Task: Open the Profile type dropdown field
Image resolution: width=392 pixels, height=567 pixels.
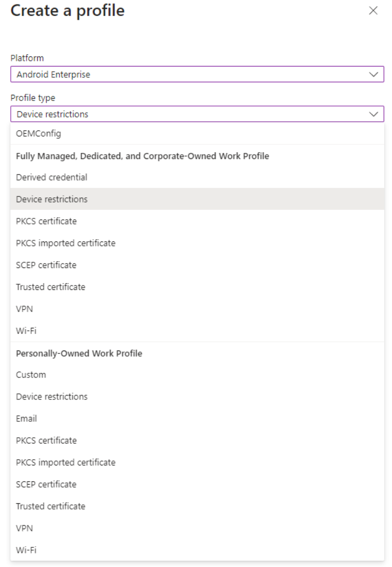Action: pyautogui.click(x=197, y=114)
